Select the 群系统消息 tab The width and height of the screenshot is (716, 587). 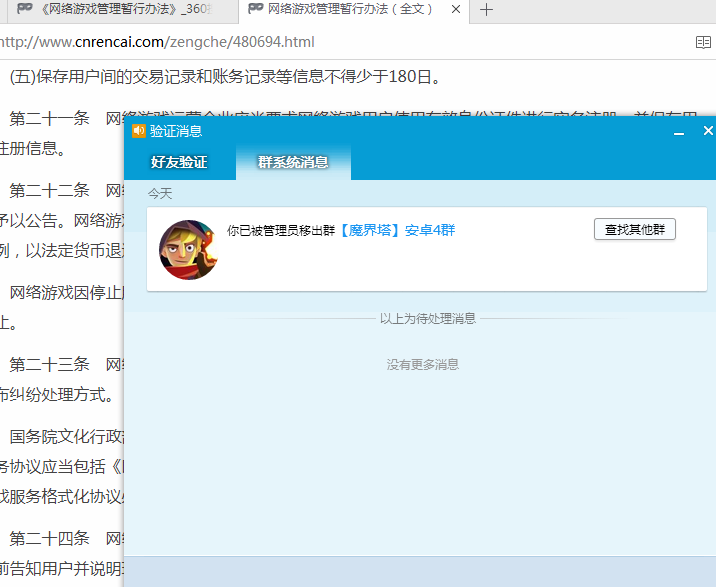point(293,162)
